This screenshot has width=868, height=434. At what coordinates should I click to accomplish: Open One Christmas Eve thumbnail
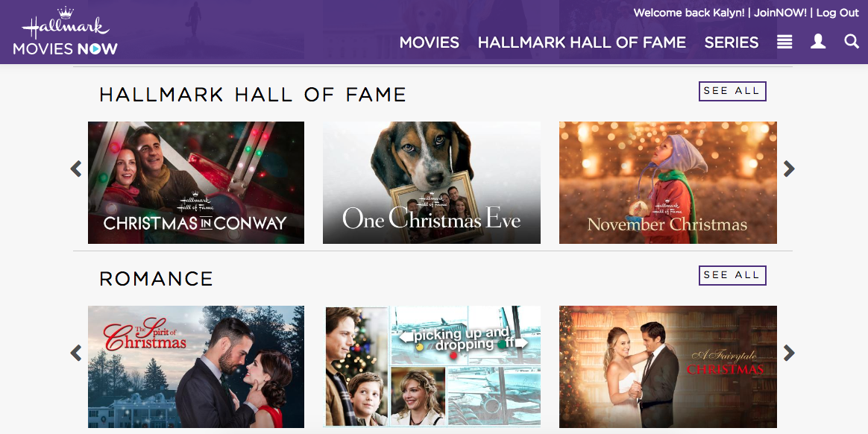coord(432,183)
